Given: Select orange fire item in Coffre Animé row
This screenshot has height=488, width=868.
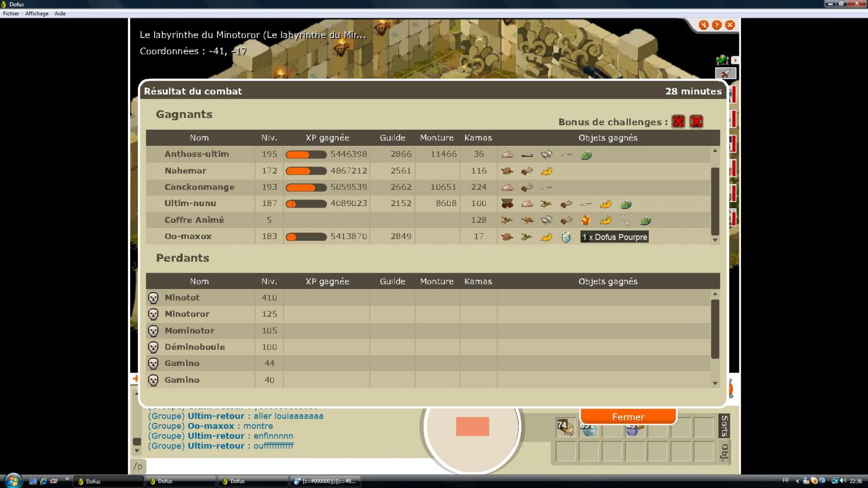Looking at the screenshot, I should tap(586, 220).
